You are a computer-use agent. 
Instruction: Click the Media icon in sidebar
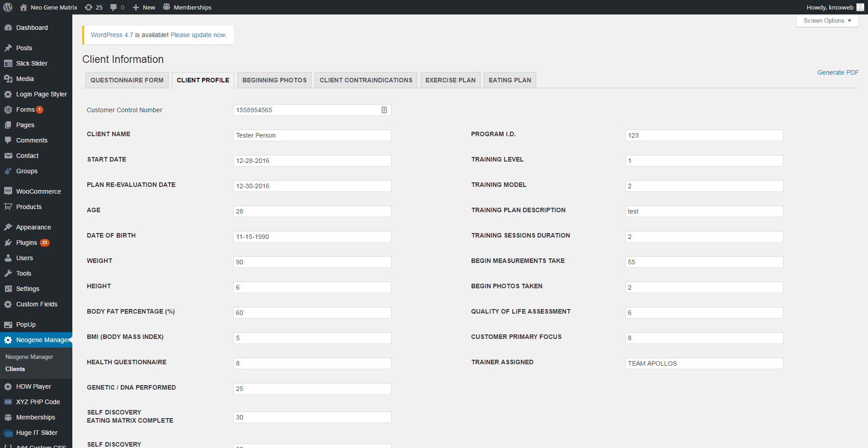coord(8,79)
